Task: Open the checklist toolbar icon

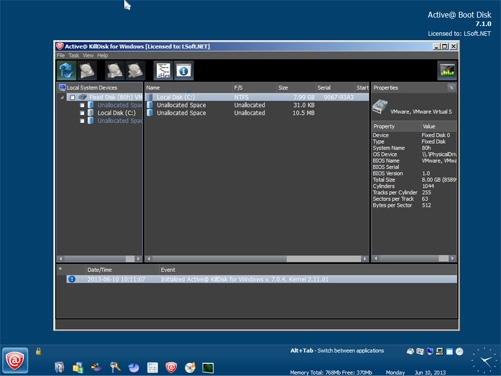Action: [x=163, y=70]
